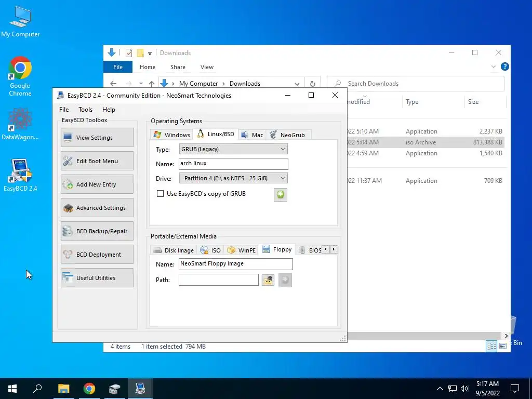532x399 pixels.
Task: Select the iso Archive 813,388 KB row
Action: (x=426, y=142)
